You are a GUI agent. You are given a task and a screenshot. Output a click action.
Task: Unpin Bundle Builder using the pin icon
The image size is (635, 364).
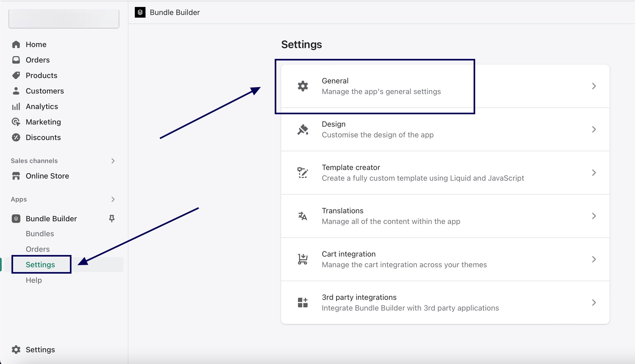tap(112, 219)
